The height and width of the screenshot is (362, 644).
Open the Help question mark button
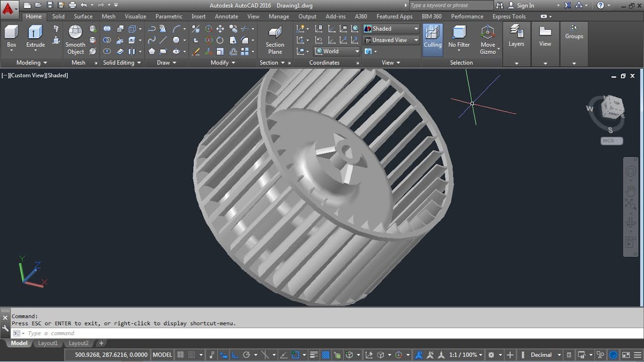point(601,6)
